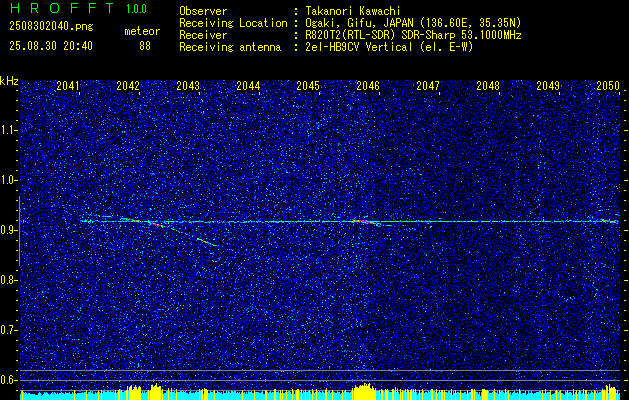The height and width of the screenshot is (400, 629).
Task: Click the 2050 time marker
Action: (x=608, y=86)
